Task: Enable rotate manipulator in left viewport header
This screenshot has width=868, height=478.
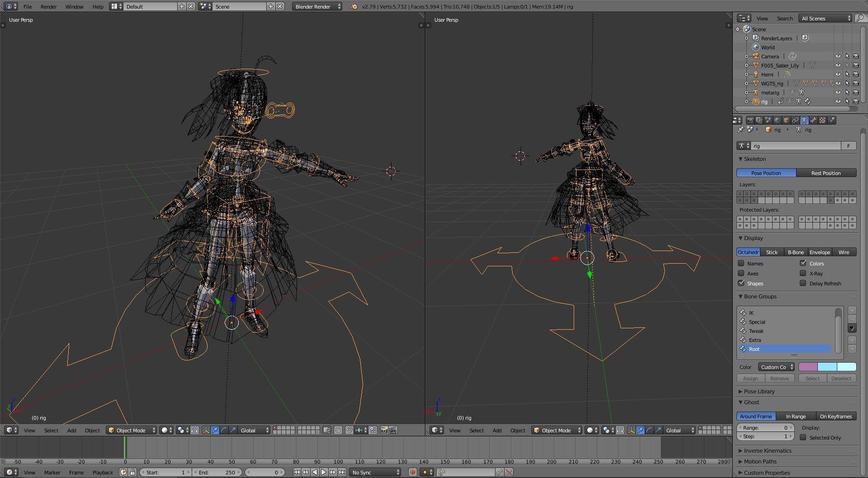Action: 224,430
